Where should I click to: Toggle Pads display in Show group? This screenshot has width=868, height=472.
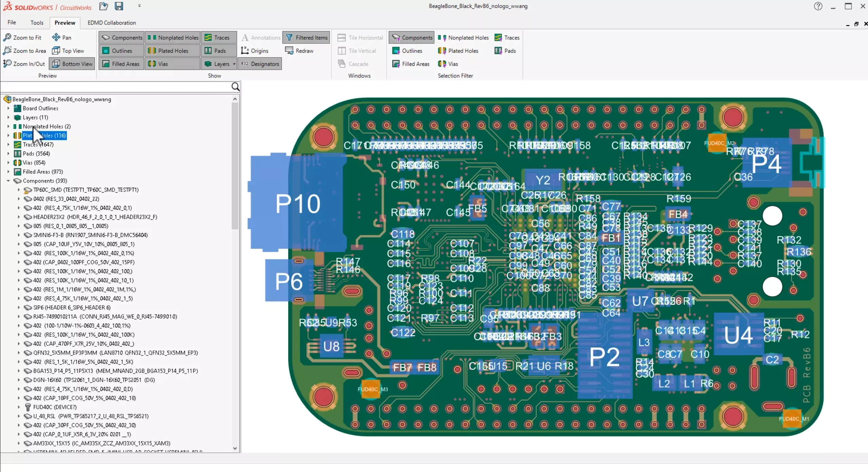click(219, 51)
